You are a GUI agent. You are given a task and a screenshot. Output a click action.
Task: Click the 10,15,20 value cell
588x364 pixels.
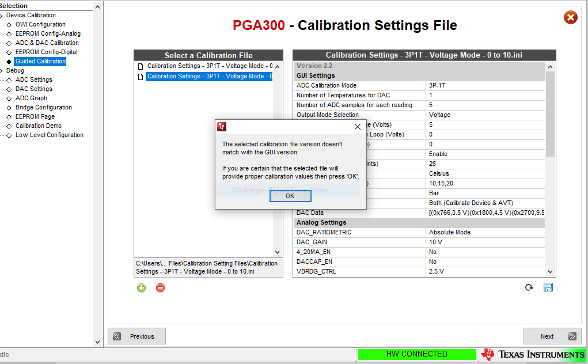coord(485,183)
